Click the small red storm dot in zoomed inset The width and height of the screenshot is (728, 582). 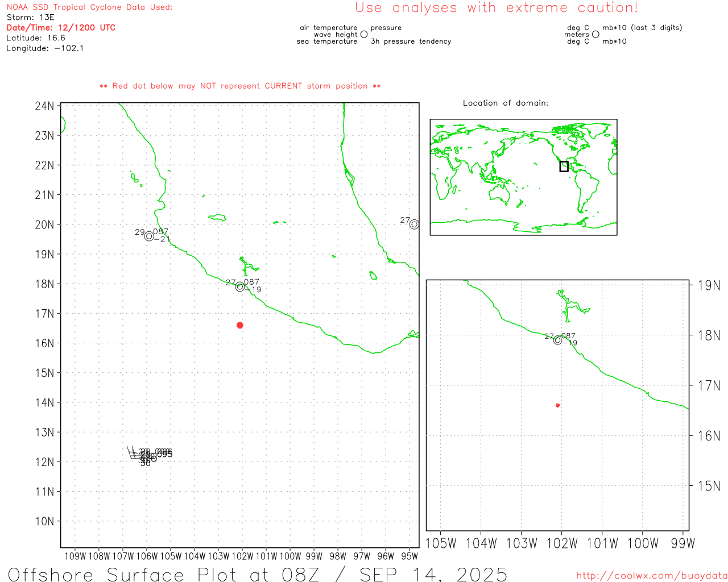click(x=557, y=405)
